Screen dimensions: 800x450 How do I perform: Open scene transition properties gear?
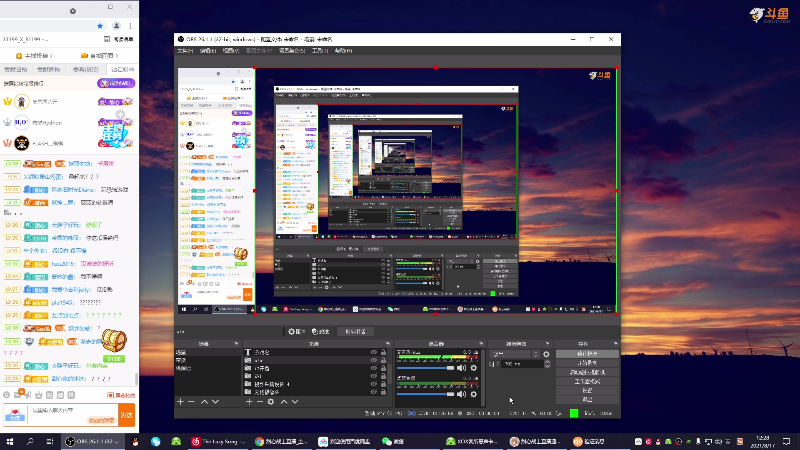pos(546,354)
